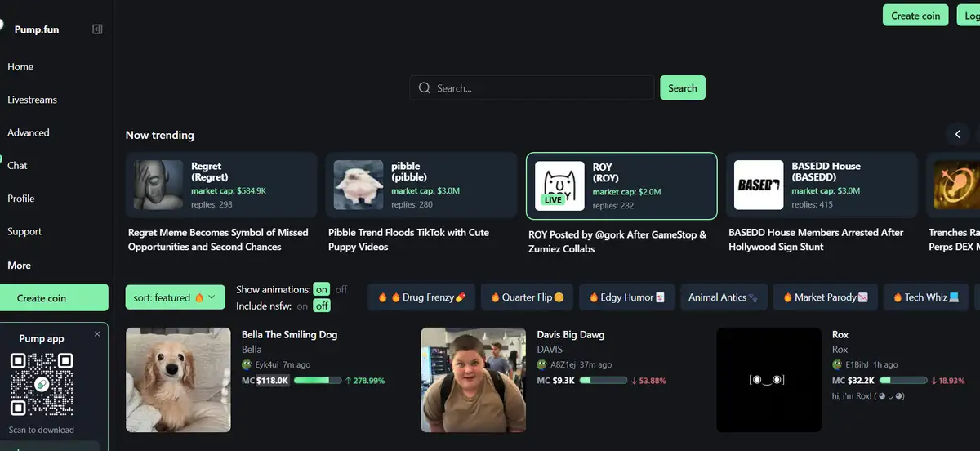Click the Bella bonding curve progress bar
This screenshot has height=451, width=980.
318,381
